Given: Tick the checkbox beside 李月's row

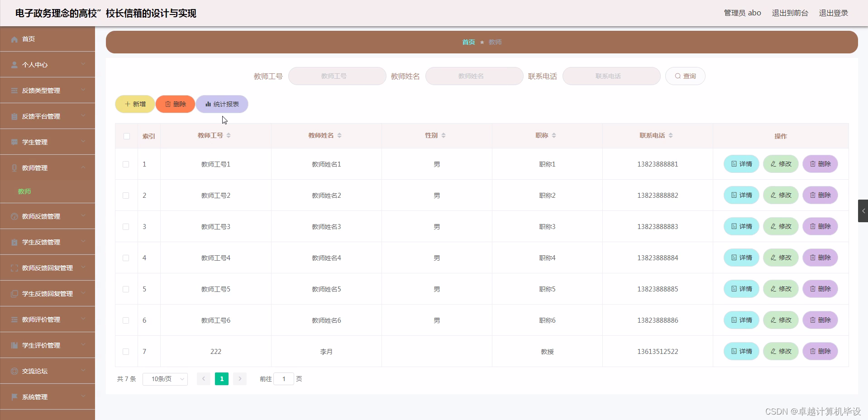Looking at the screenshot, I should [126, 352].
